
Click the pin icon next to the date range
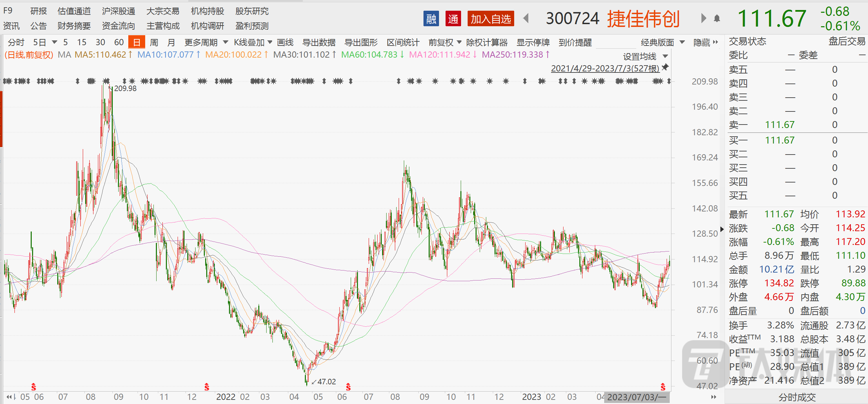pos(665,67)
